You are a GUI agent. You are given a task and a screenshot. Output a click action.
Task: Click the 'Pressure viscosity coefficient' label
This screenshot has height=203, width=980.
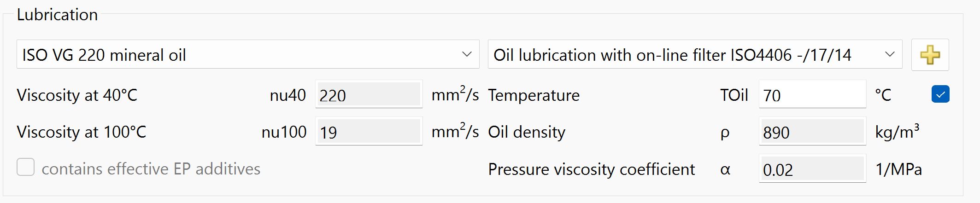591,169
